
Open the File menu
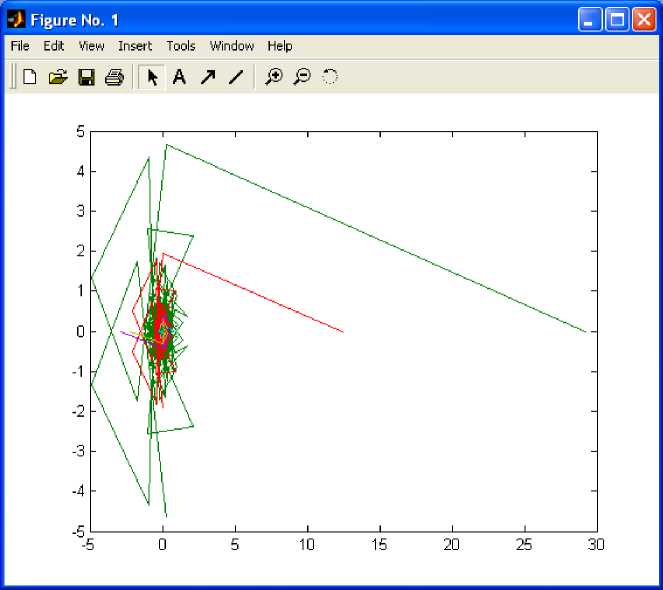coord(20,46)
